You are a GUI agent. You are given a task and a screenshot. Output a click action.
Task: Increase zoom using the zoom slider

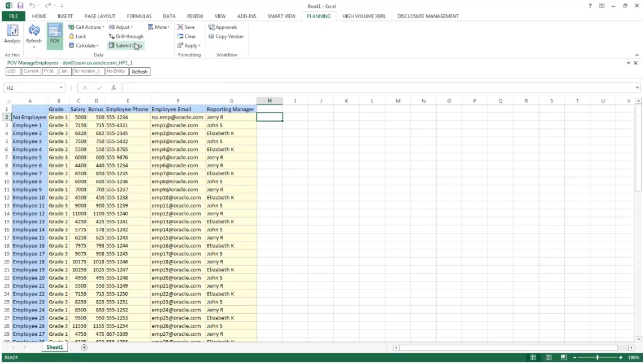pos(621,357)
